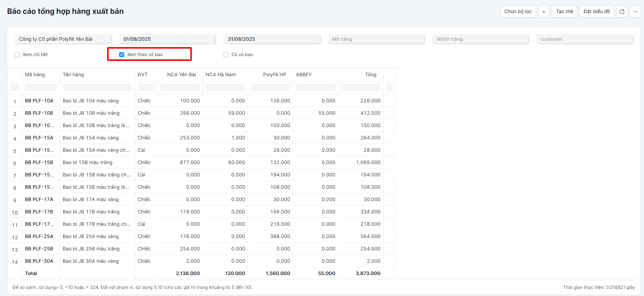644x296 pixels.
Task: Open the company field Công ty Cổ phần Polyfill Yên Bái
Action: pyautogui.click(x=63, y=39)
